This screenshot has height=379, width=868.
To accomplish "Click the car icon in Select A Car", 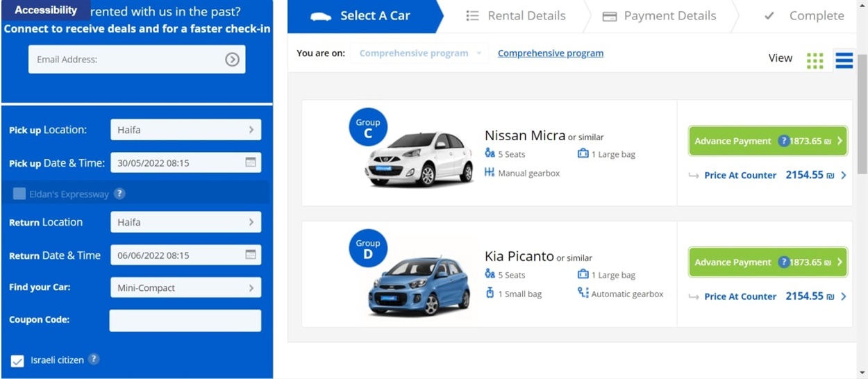I will pos(321,16).
